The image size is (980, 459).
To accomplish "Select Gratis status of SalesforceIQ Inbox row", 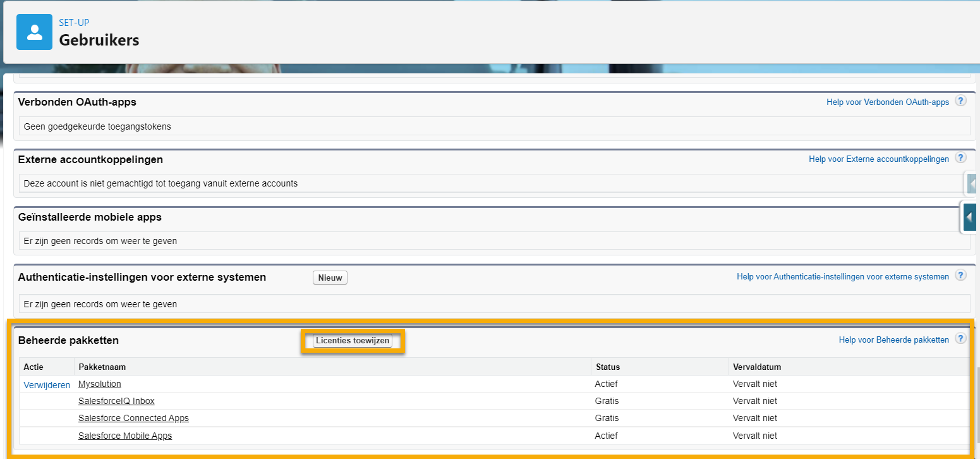I will [607, 401].
